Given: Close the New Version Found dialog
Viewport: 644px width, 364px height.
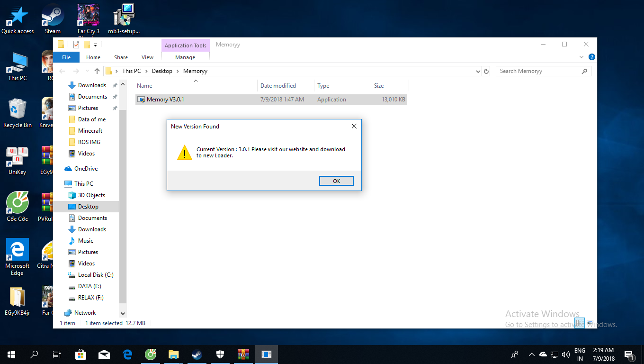Looking at the screenshot, I should 354,127.
